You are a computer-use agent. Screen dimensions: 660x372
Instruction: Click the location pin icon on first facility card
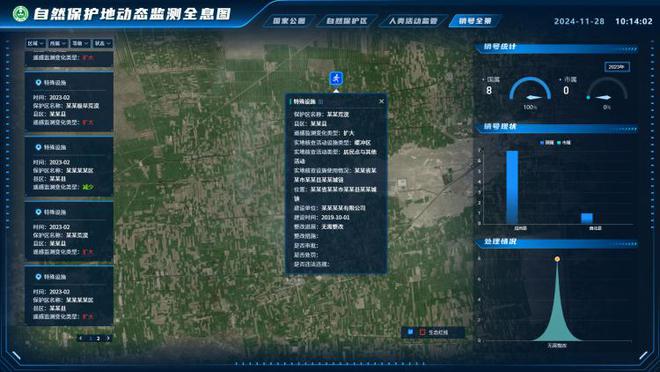click(38, 82)
